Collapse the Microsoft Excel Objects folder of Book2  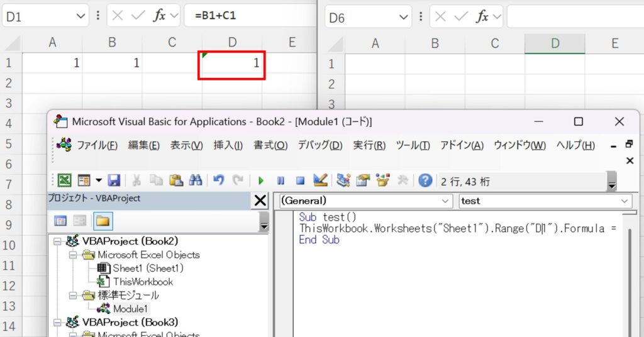pos(73,255)
